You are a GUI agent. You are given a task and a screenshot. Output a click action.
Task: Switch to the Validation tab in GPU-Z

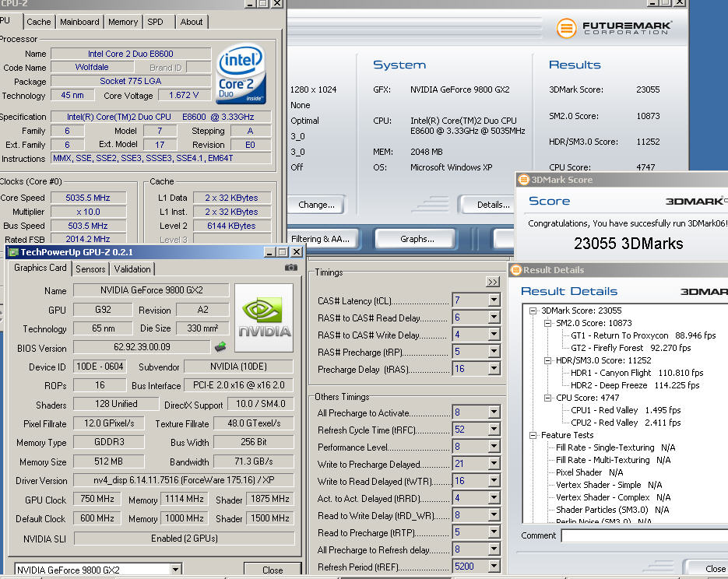[132, 269]
